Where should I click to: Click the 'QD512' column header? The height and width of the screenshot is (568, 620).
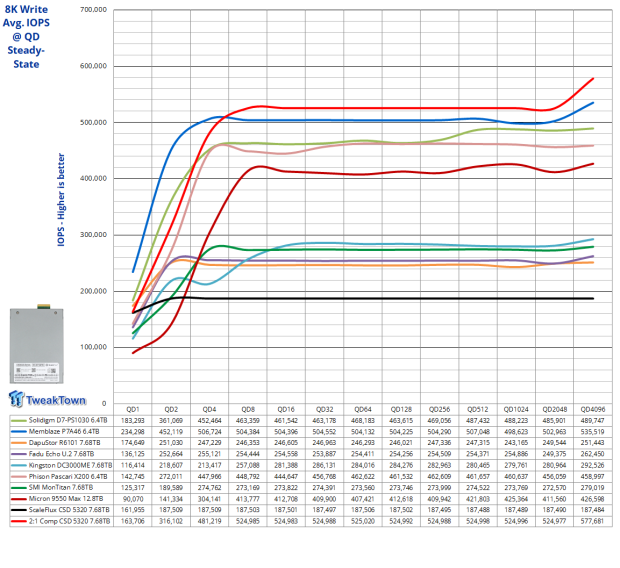pyautogui.click(x=478, y=409)
